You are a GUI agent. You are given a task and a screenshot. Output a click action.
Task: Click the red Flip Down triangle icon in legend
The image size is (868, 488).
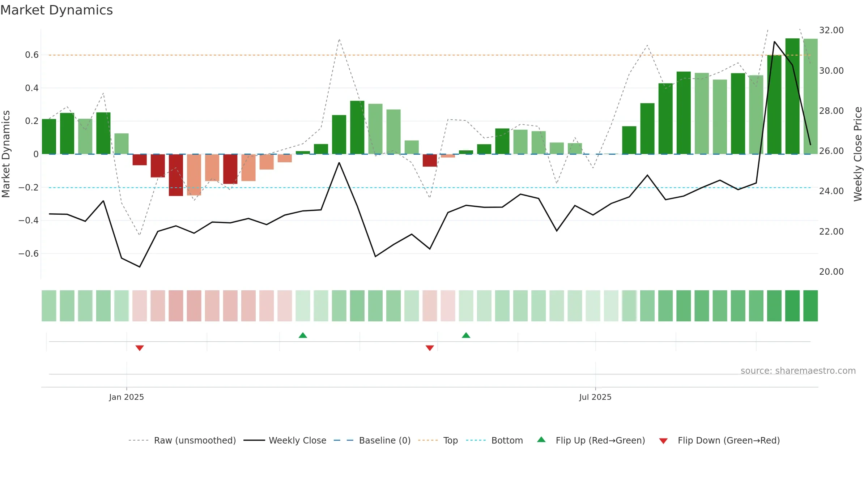[x=663, y=441]
